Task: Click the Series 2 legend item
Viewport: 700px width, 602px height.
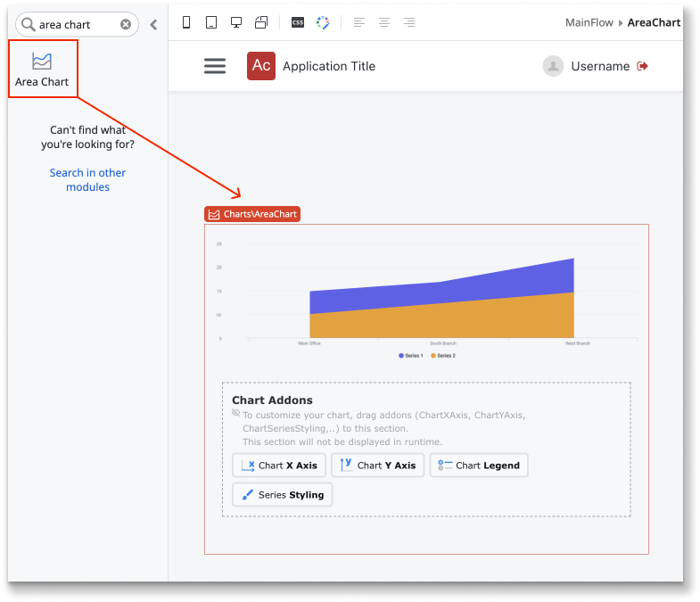Action: 443,356
